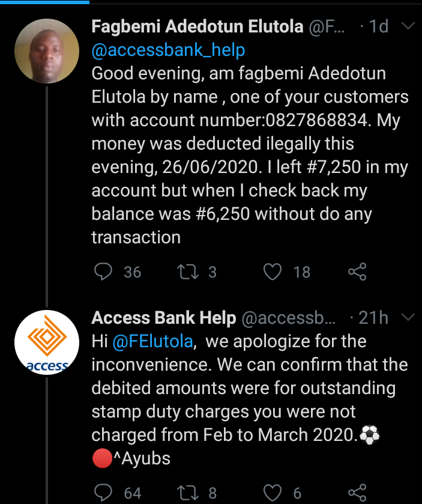Open options chevron on Fagbemi's tweet
The image size is (422, 504).
pos(407,26)
